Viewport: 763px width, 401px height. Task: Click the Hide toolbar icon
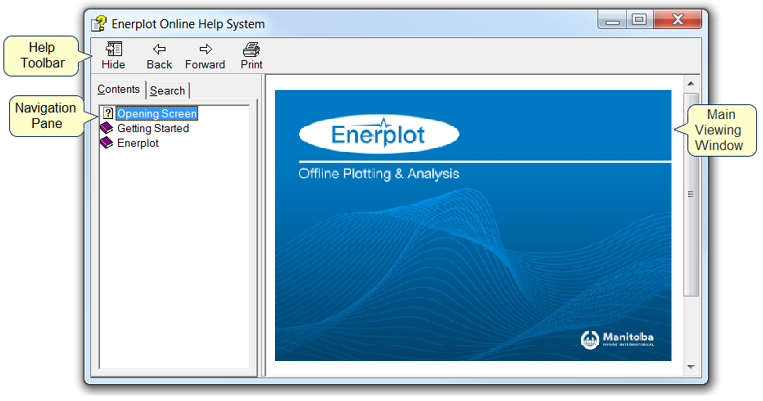(x=113, y=49)
